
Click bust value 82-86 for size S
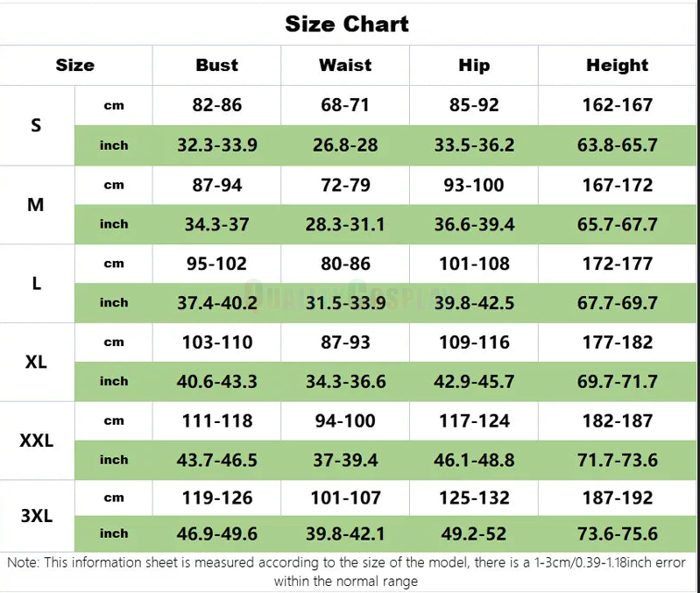pyautogui.click(x=217, y=105)
